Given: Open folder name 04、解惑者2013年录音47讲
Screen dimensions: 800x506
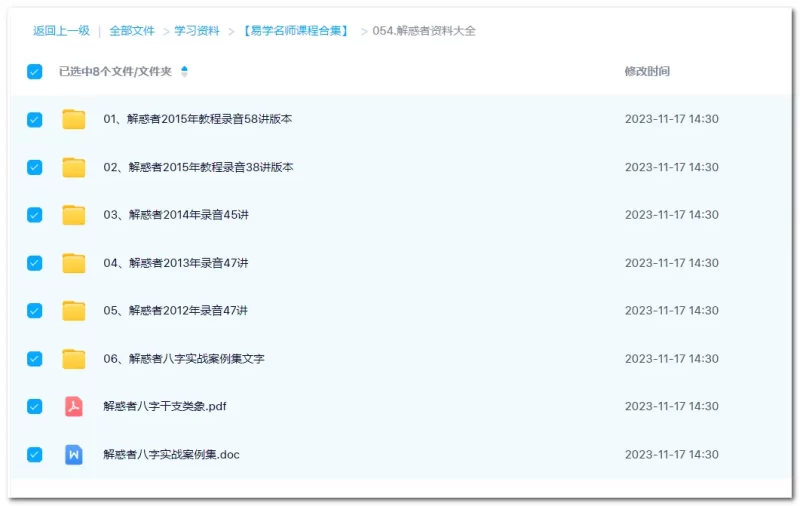Looking at the screenshot, I should click(x=176, y=263).
